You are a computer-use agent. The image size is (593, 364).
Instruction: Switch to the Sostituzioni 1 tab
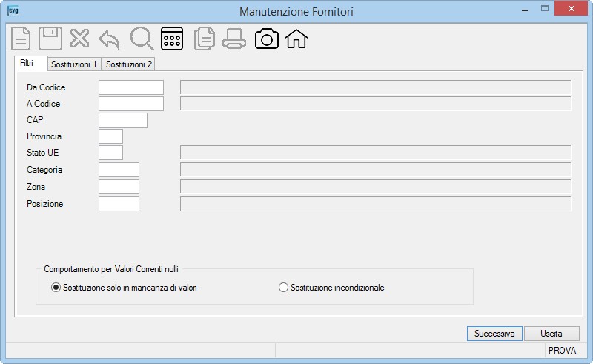pyautogui.click(x=74, y=64)
